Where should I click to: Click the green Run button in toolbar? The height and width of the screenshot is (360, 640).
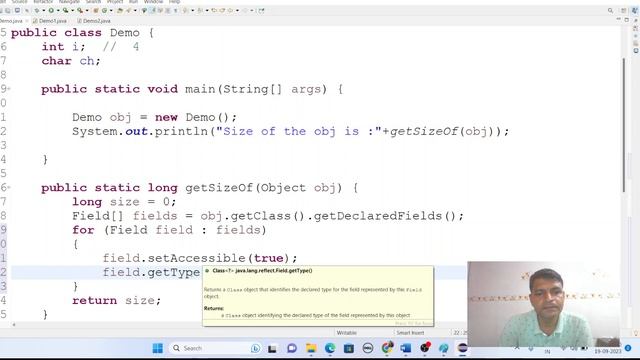(51, 10)
